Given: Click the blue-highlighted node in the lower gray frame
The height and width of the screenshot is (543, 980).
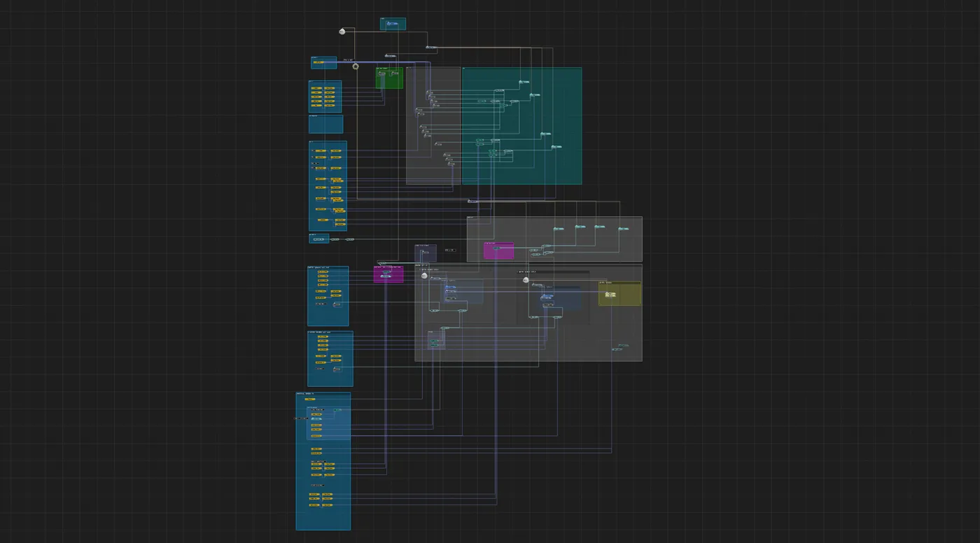Looking at the screenshot, I should [x=546, y=297].
